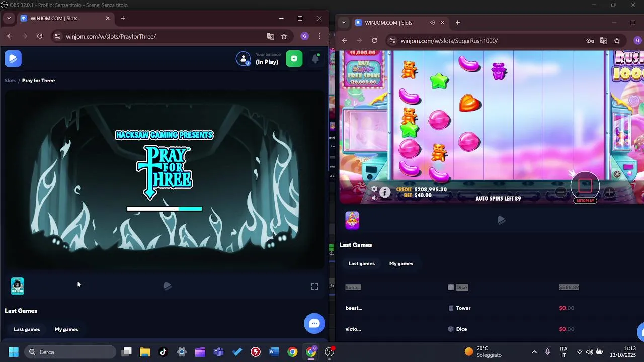Click the green deposit plus button
Screen dimensions: 644x362
click(x=294, y=59)
